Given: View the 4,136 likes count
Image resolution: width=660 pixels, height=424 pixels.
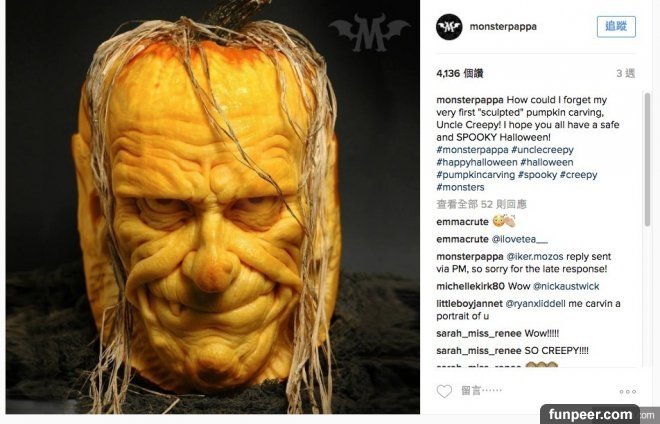Looking at the screenshot, I should tap(460, 74).
